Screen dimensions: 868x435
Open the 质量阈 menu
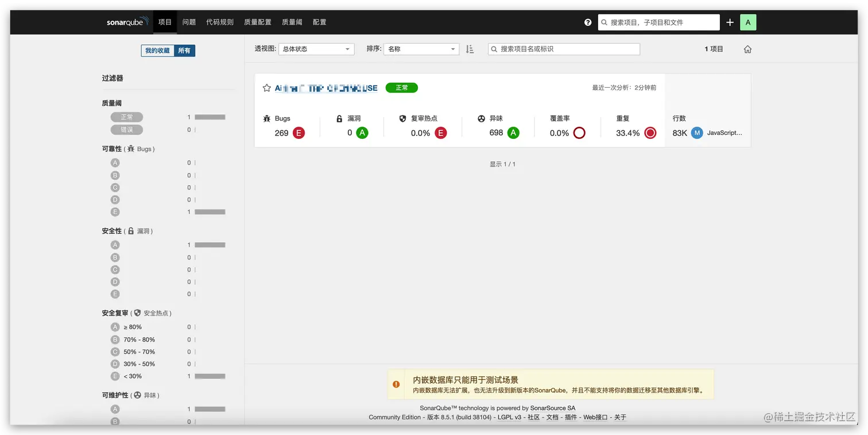[292, 22]
